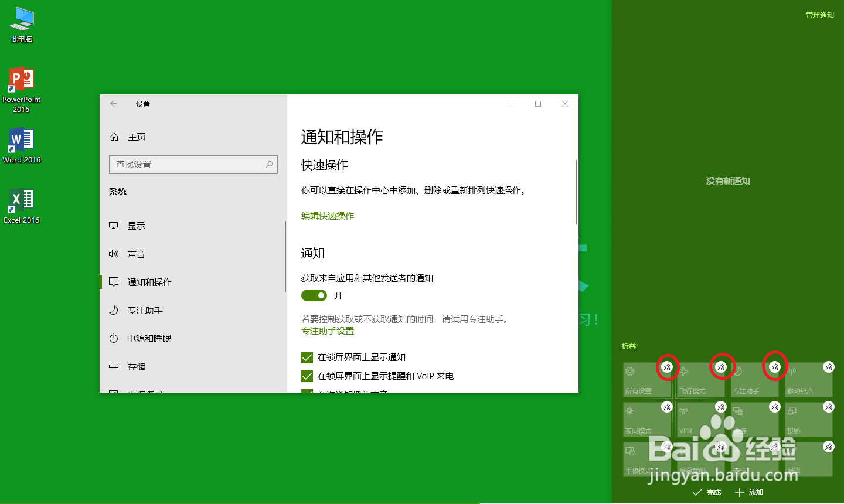Uncheck 在锁屏界面上显示通知

(x=307, y=357)
